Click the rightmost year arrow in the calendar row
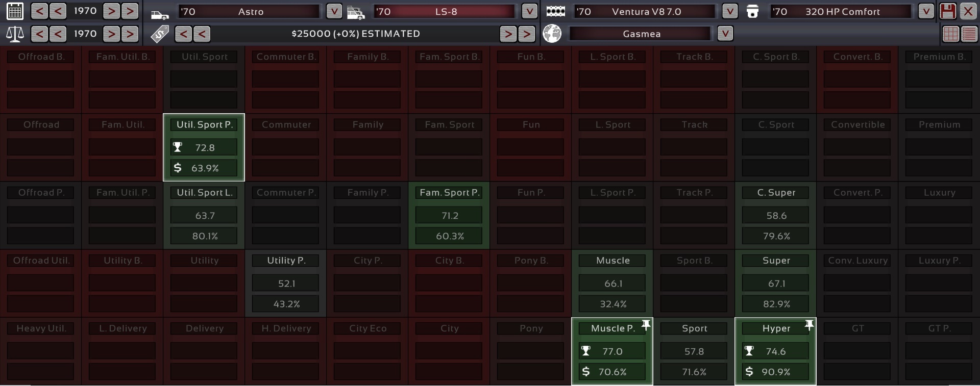This screenshot has height=386, width=980. pyautogui.click(x=130, y=11)
